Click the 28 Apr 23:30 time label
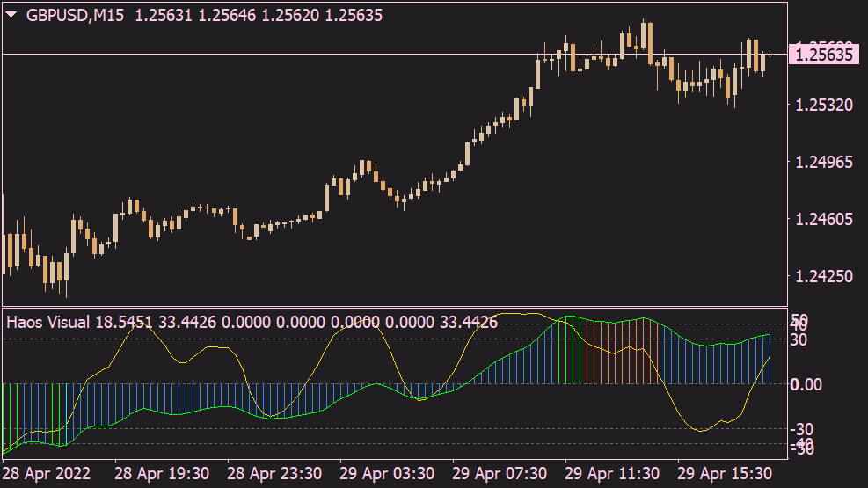Image resolution: width=868 pixels, height=488 pixels. tap(274, 474)
